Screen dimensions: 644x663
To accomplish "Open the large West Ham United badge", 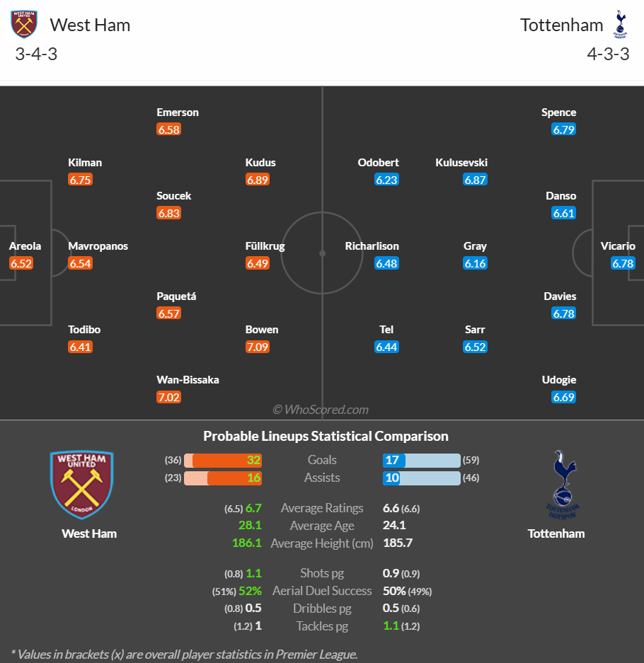I will tap(81, 485).
